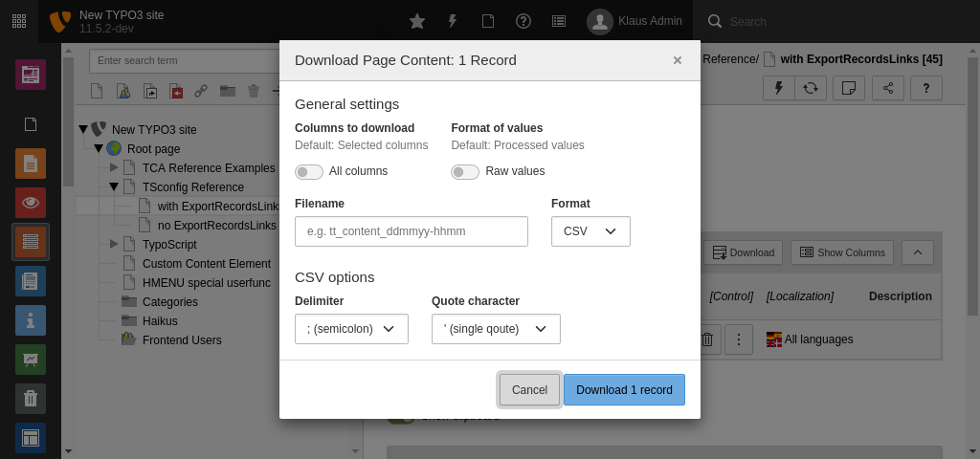The height and width of the screenshot is (459, 980).
Task: Open the Format dropdown showing CSV
Action: (x=590, y=231)
